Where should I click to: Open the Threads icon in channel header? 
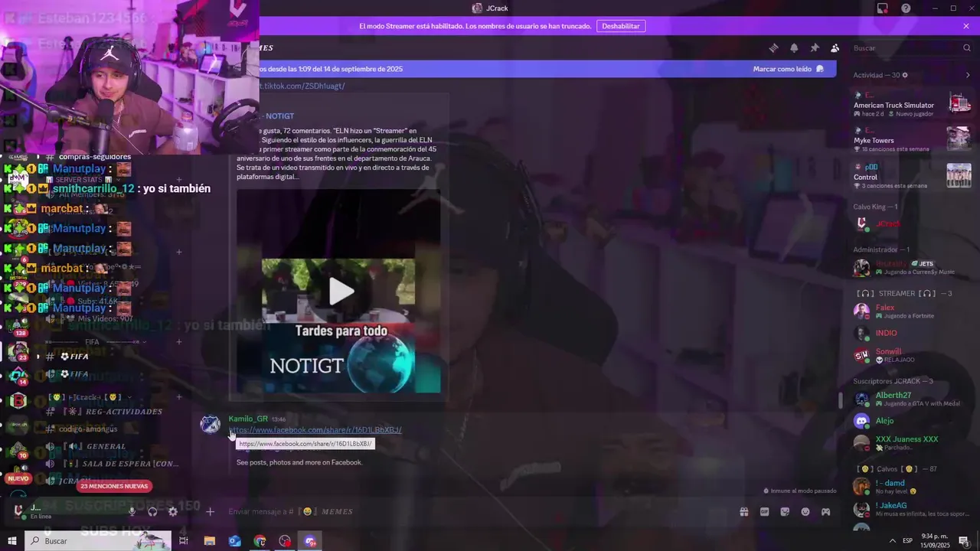point(773,48)
